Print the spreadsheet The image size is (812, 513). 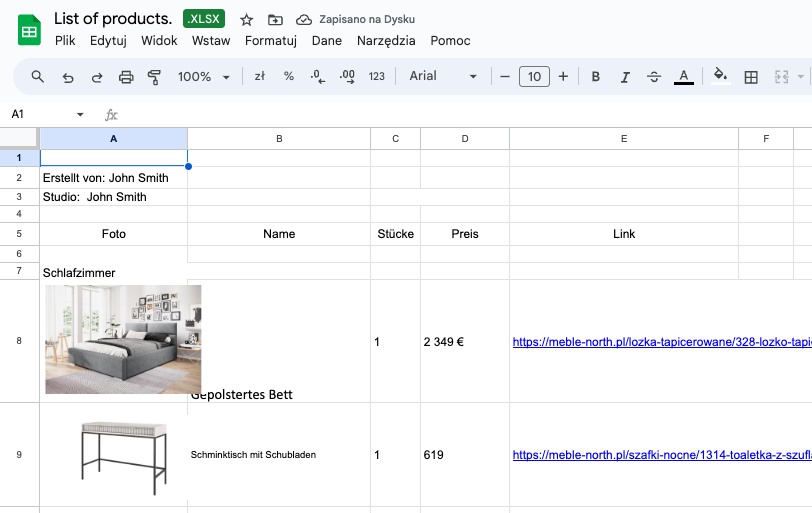tap(126, 77)
